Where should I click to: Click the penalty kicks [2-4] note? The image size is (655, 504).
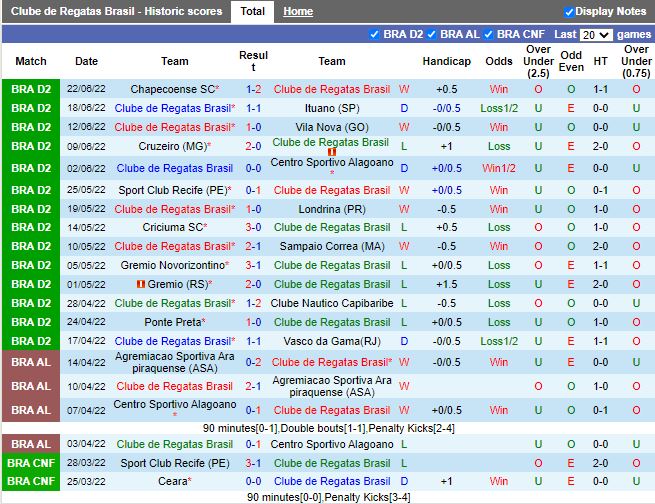[411, 428]
